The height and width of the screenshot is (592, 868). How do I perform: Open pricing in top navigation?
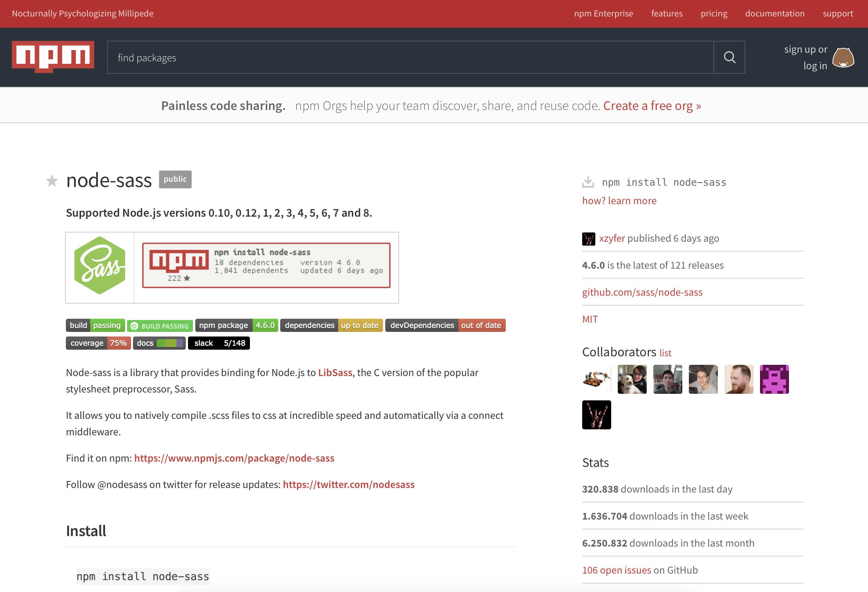coord(714,13)
